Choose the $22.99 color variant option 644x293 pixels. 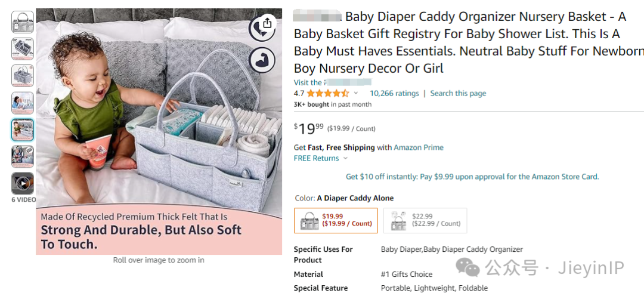point(425,220)
